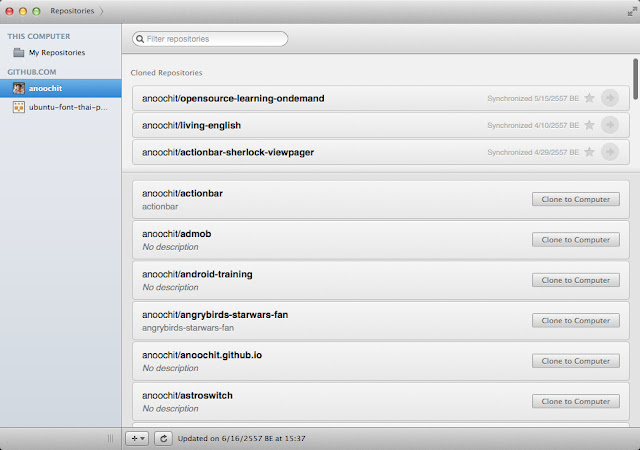Select the anoochit/angrybirds-starwars-fan repository title

pyautogui.click(x=215, y=314)
